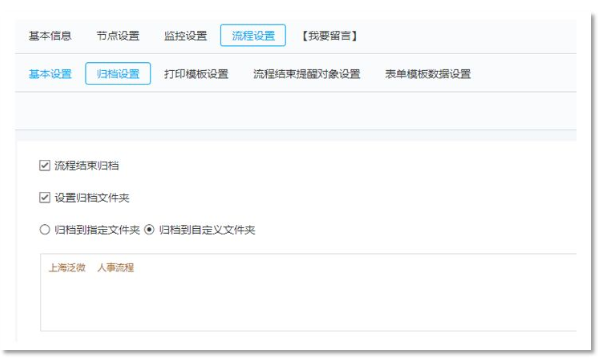Uncheck the 流程结束归档 checkbox

45,165
